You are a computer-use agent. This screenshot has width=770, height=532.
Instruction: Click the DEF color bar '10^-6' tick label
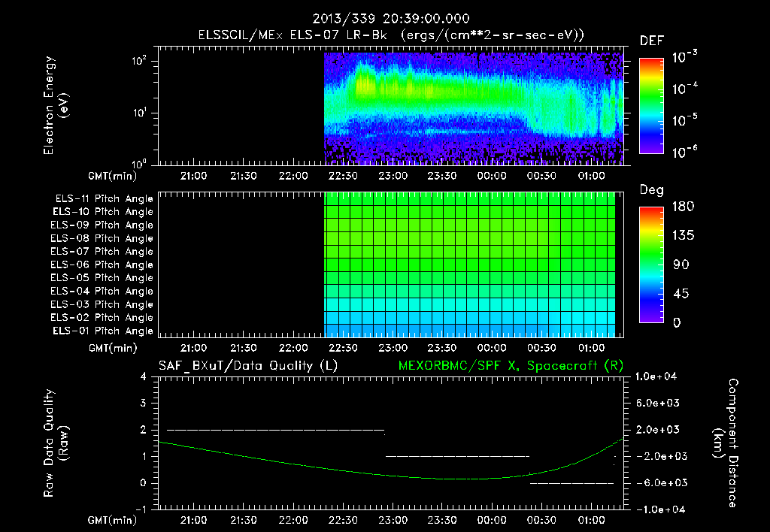click(684, 152)
